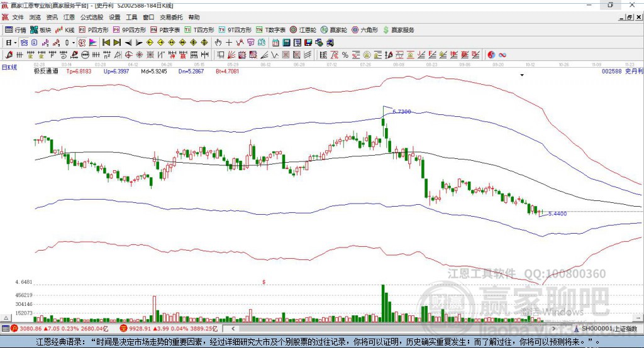Open the 文件 menu

(x=18, y=17)
